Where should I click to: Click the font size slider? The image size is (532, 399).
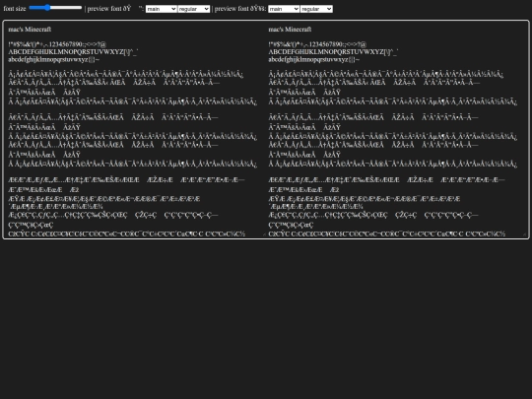point(55,8)
